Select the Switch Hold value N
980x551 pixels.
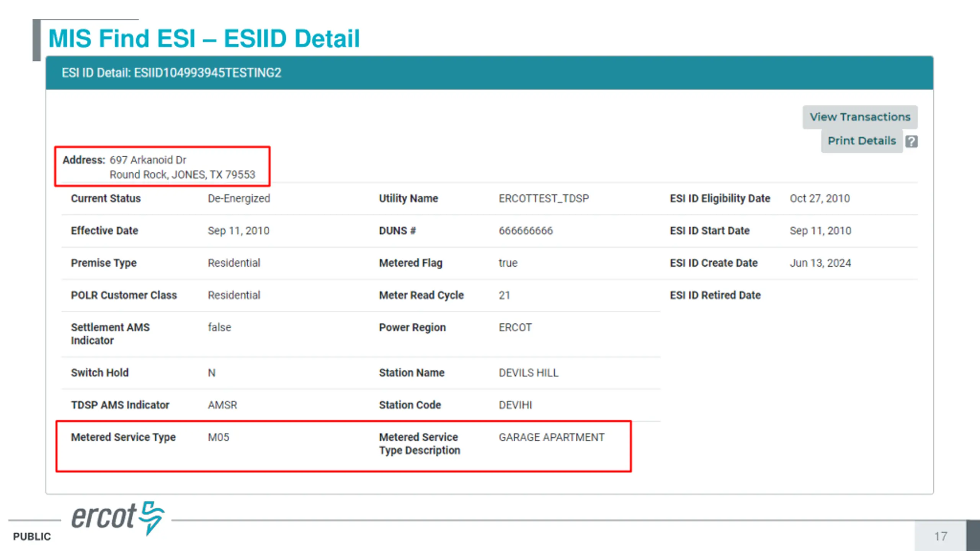pos(212,373)
